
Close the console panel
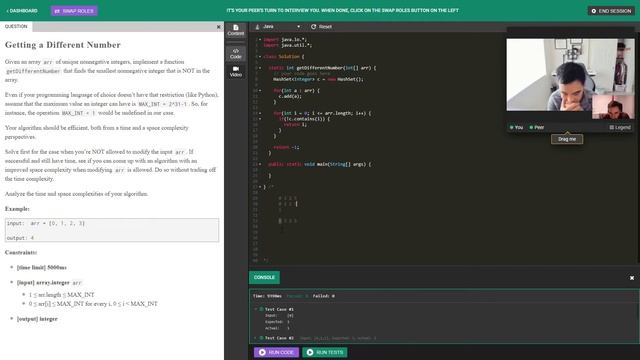[631, 278]
